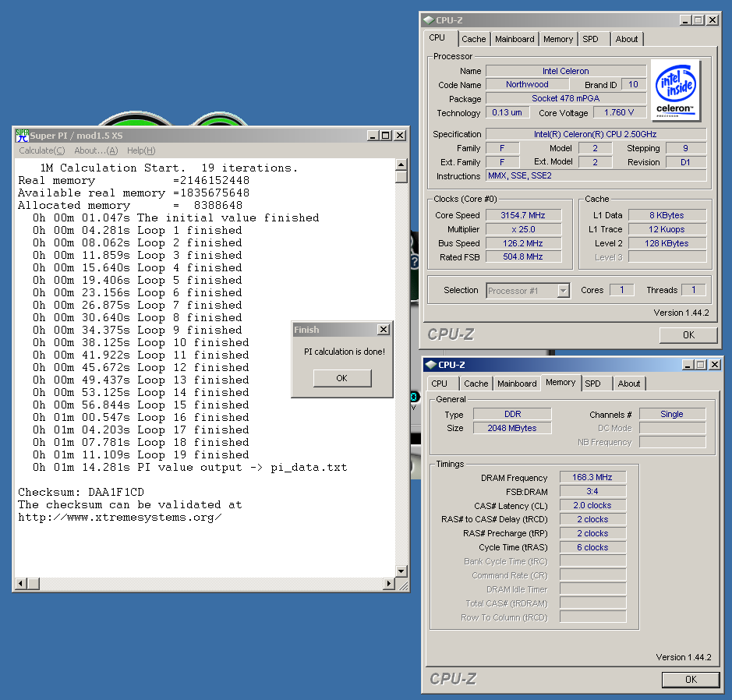Image resolution: width=732 pixels, height=700 pixels.
Task: Click the PI value output pi_data.txt line
Action: coord(190,468)
